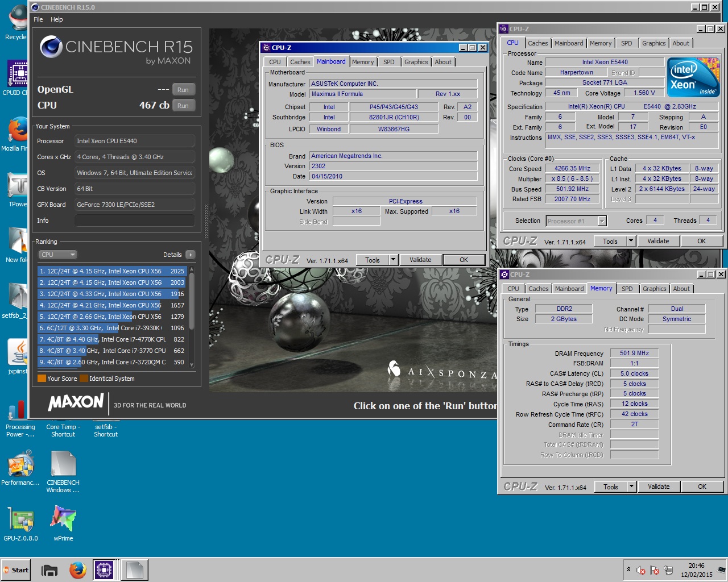Open file explorer from taskbar
Screen dimensions: 728x582
(x=49, y=570)
